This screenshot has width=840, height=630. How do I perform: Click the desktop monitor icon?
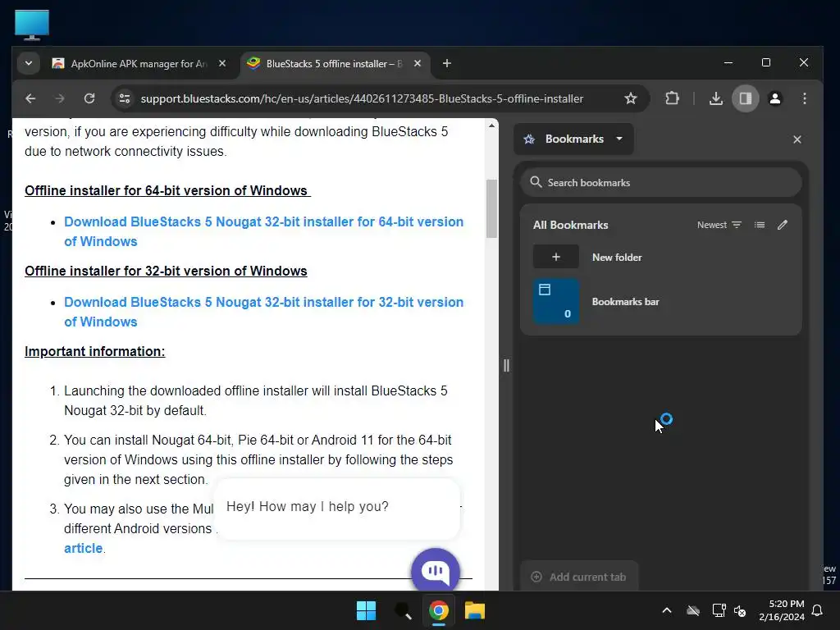[32, 25]
